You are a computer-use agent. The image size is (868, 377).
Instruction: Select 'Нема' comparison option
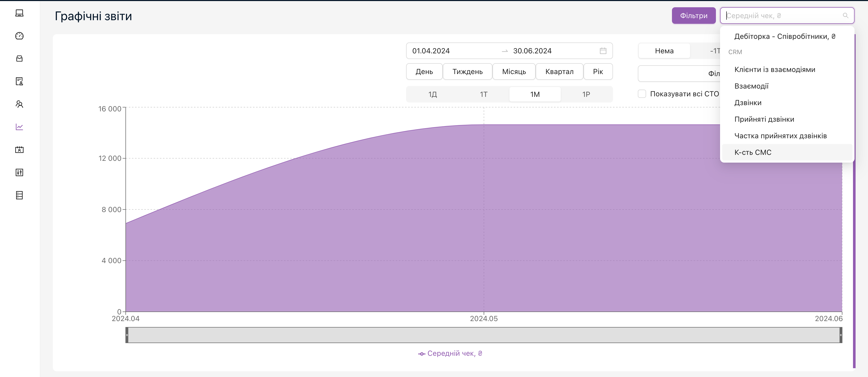(x=664, y=51)
